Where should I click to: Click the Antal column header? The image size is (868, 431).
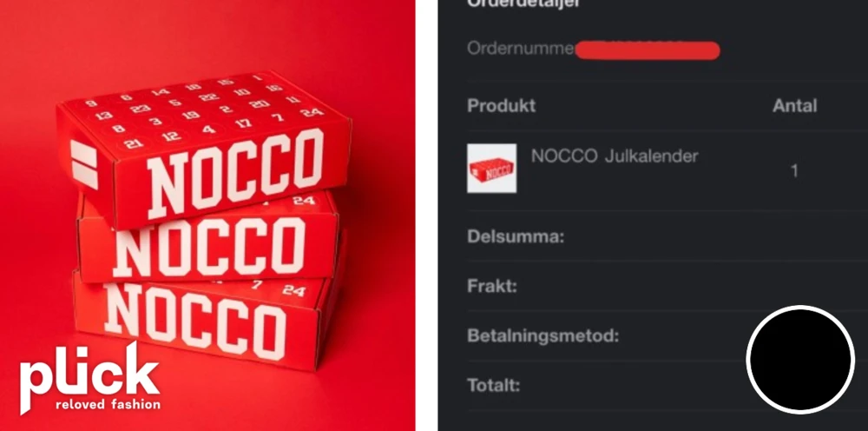tap(794, 105)
